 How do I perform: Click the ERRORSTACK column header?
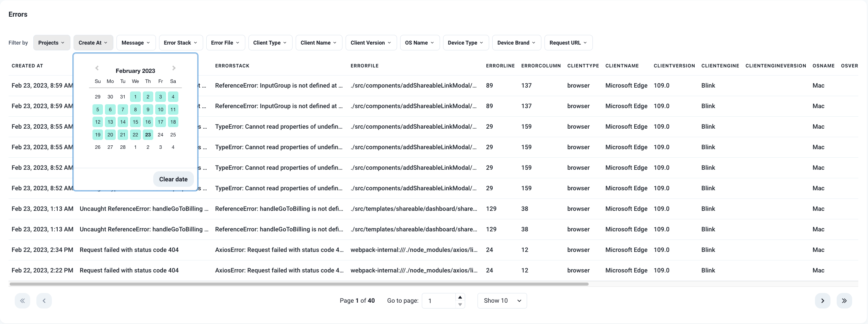coord(232,66)
